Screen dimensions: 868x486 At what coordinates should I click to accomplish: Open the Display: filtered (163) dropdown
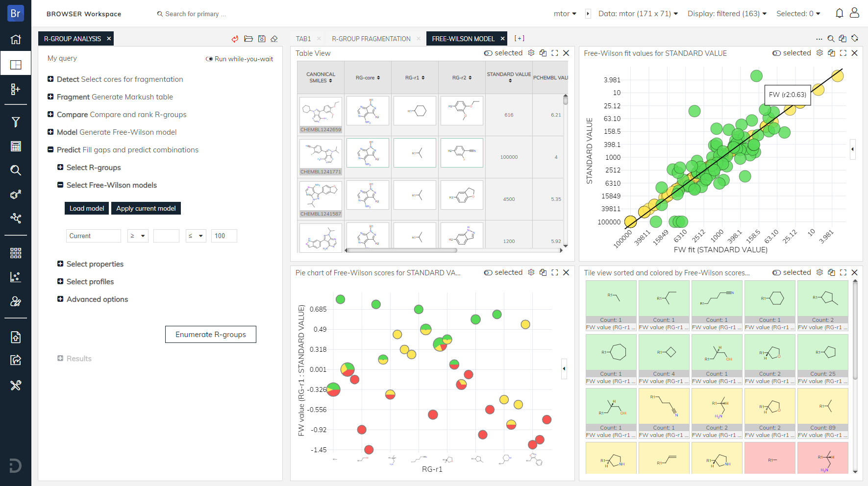(x=727, y=14)
